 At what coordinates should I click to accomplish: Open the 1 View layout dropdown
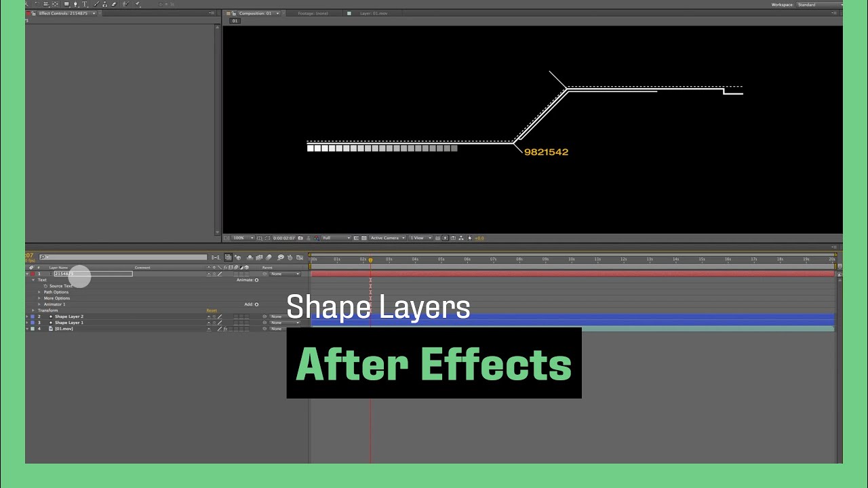[x=421, y=238]
